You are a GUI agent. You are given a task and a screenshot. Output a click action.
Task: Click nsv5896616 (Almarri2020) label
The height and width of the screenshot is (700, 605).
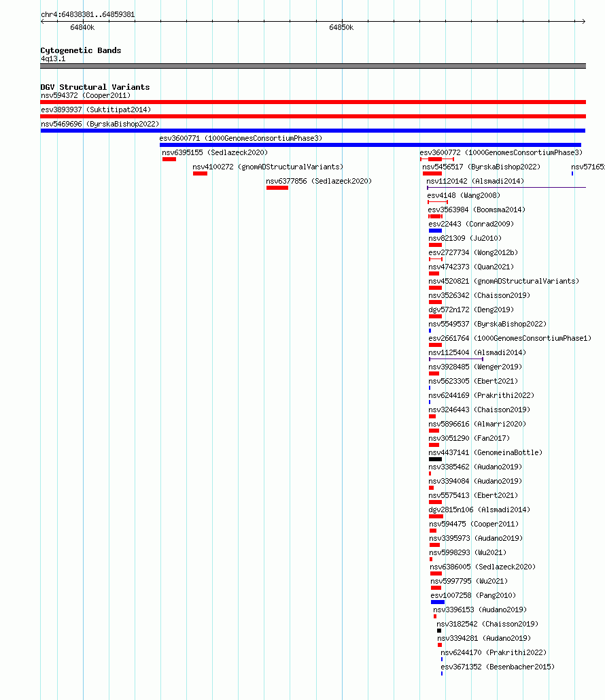click(x=477, y=424)
